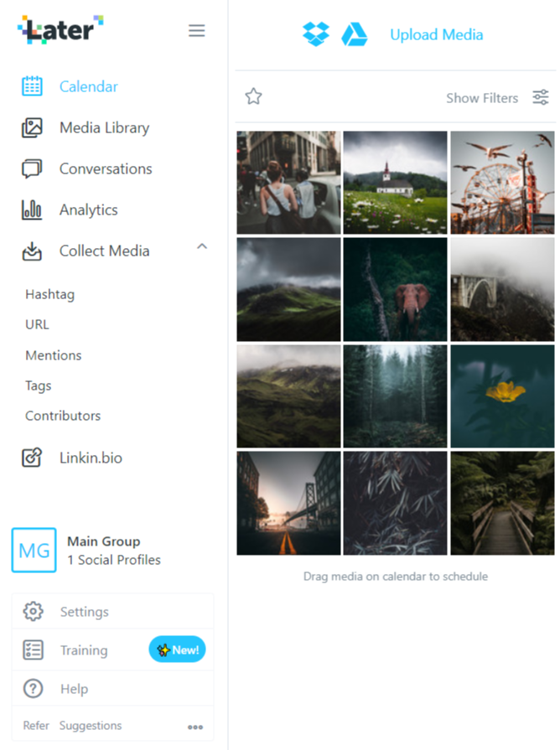The height and width of the screenshot is (750, 560).
Task: Select the elephant photo thumbnail
Action: 396,289
